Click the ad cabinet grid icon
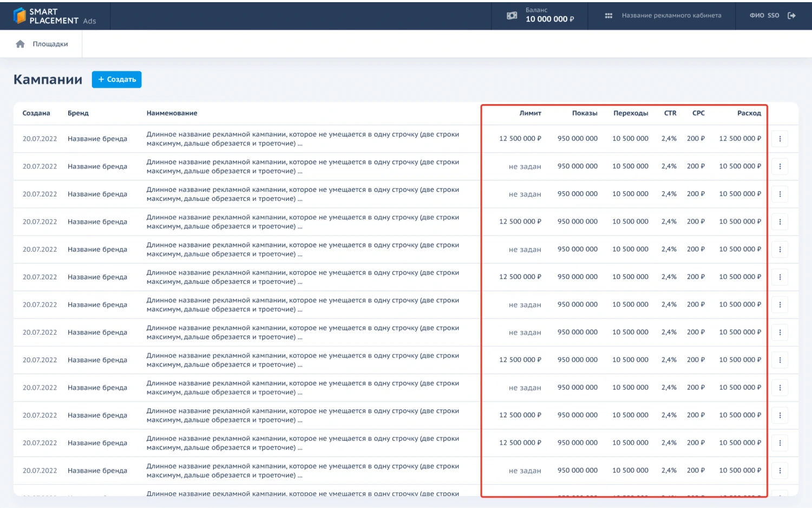Viewport: 812px width, 508px height. (608, 16)
